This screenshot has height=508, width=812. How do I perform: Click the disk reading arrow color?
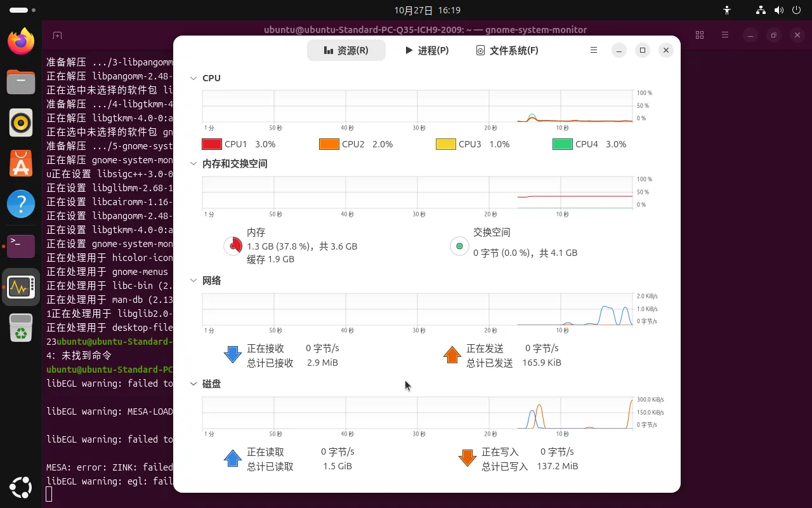(233, 458)
